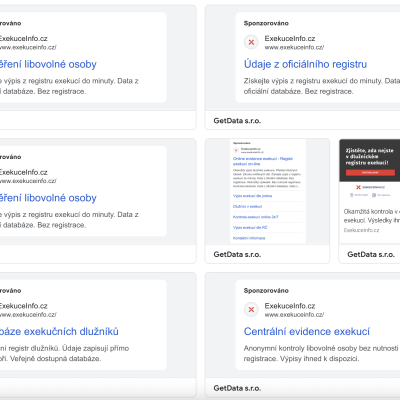The width and height of the screenshot is (400, 400).
Task: Click the location pin icon below the banner logo
Action: coord(351,195)
